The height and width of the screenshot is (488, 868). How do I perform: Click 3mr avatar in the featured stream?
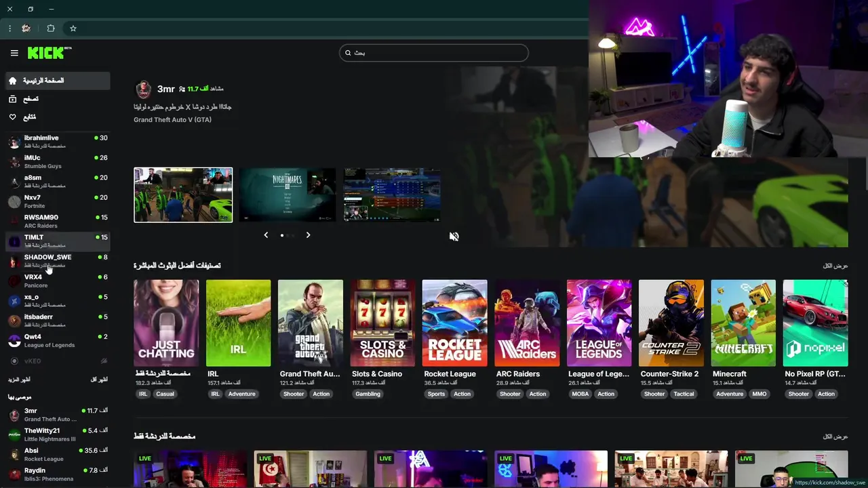(x=143, y=89)
